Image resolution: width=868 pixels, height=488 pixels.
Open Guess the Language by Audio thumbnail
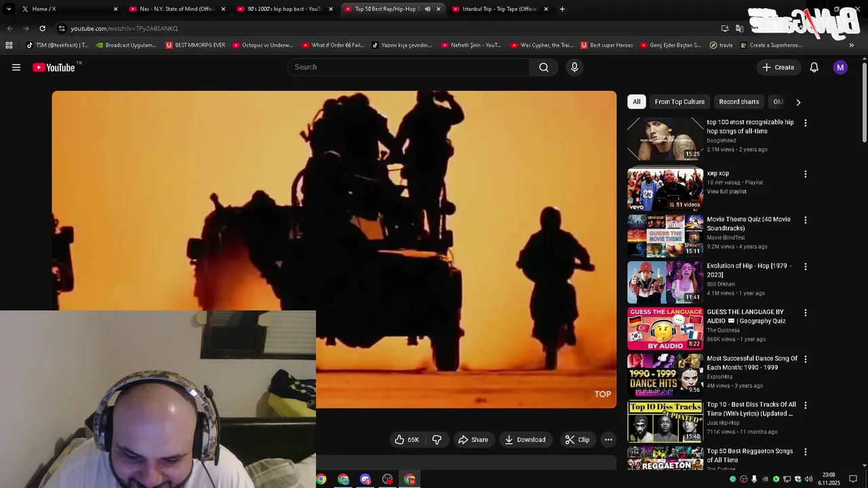[x=665, y=329]
